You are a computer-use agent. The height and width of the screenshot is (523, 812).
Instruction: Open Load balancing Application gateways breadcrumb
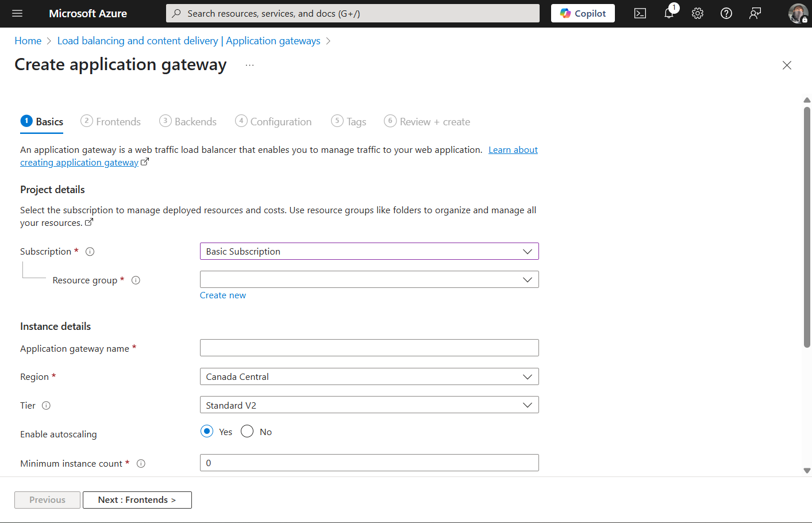point(188,41)
